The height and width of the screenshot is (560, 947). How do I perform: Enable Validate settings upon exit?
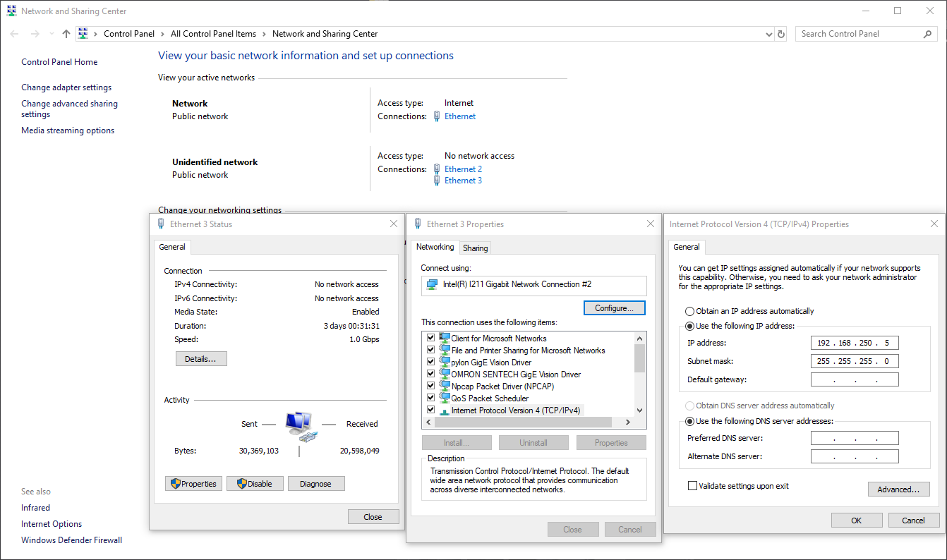pos(692,486)
